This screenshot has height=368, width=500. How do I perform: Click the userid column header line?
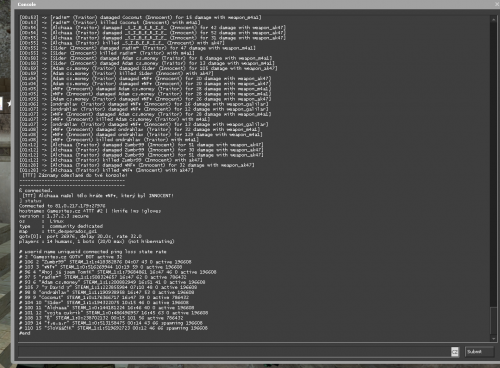(93, 252)
